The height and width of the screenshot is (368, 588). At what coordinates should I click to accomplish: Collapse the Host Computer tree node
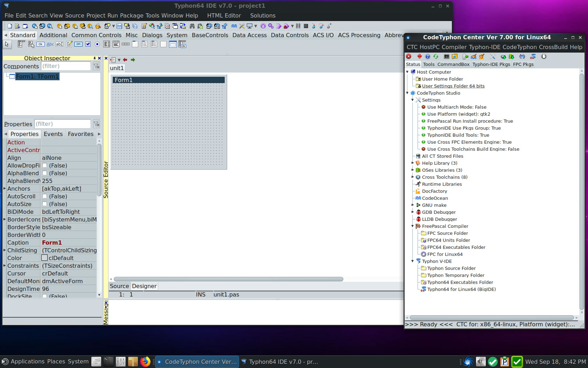407,72
